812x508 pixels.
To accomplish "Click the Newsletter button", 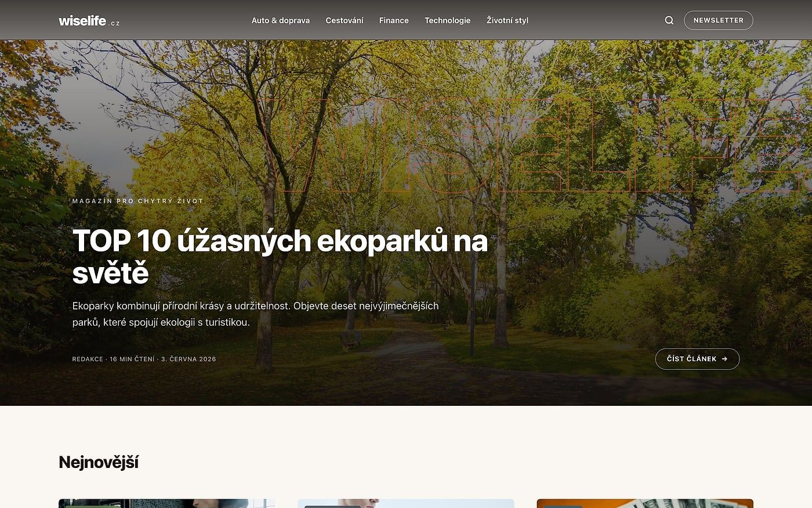I will (719, 20).
